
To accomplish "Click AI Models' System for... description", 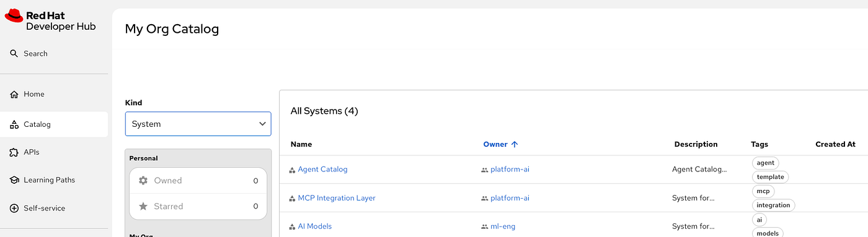I will click(x=693, y=227).
